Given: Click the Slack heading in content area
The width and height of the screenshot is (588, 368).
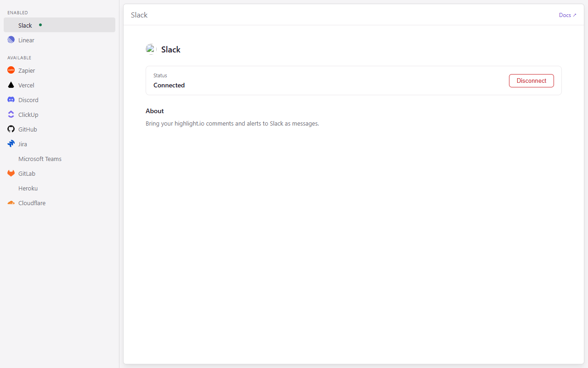Looking at the screenshot, I should (171, 50).
